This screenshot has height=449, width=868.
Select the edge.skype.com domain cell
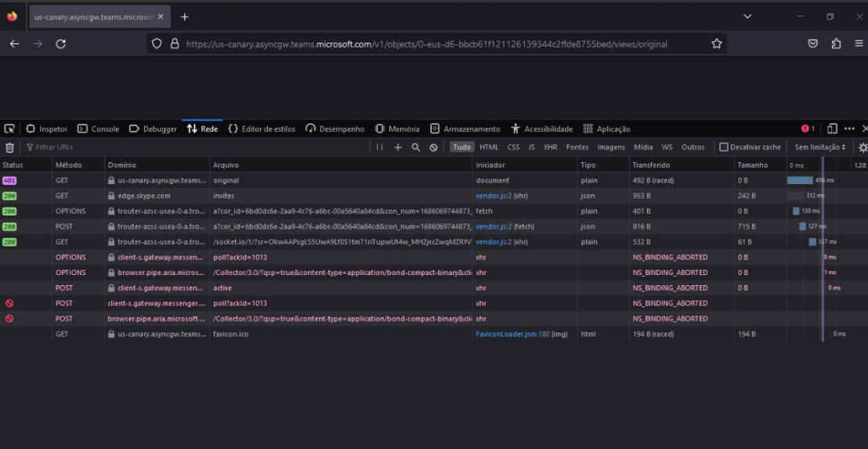(157, 196)
